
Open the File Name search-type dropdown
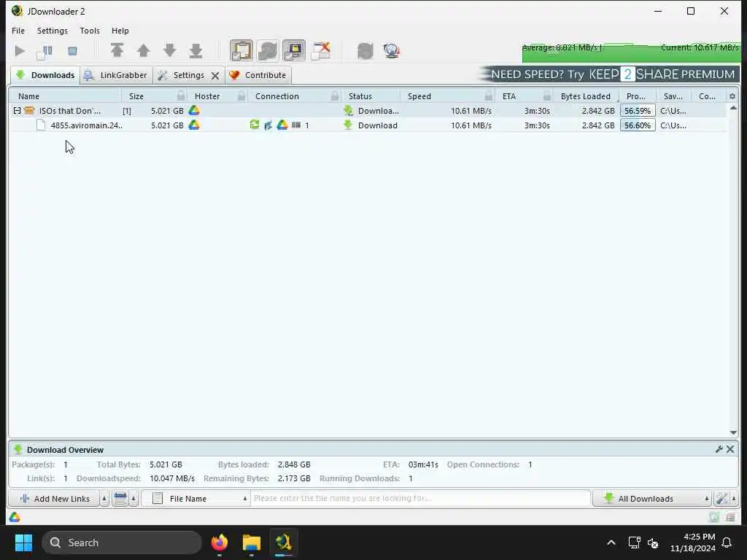(x=196, y=499)
